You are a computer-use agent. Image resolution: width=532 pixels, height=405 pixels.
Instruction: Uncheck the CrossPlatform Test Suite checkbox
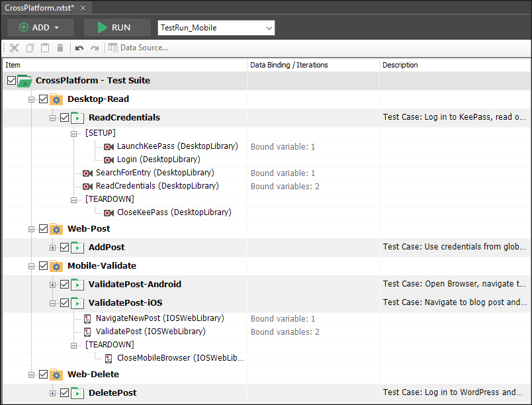click(11, 80)
